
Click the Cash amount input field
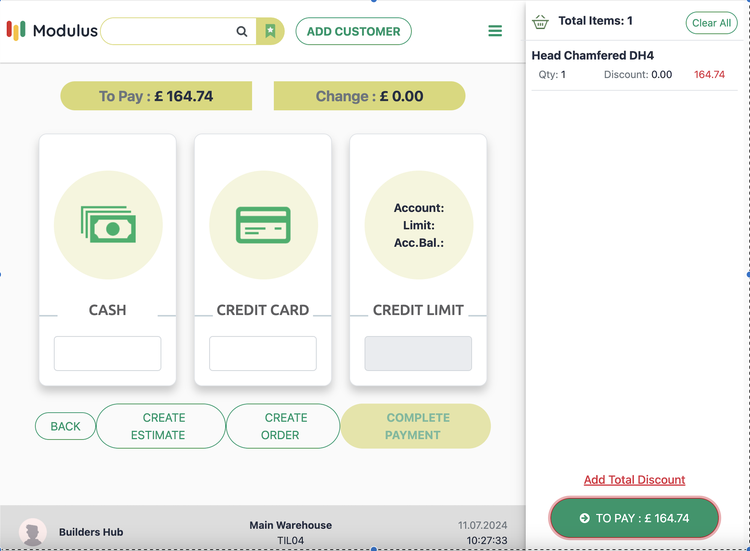pyautogui.click(x=108, y=354)
